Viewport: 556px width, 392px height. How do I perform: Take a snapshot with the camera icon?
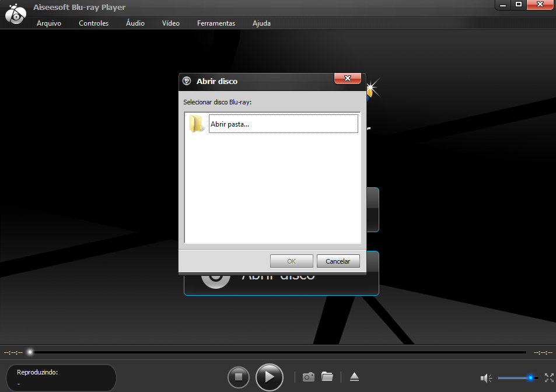pyautogui.click(x=309, y=377)
